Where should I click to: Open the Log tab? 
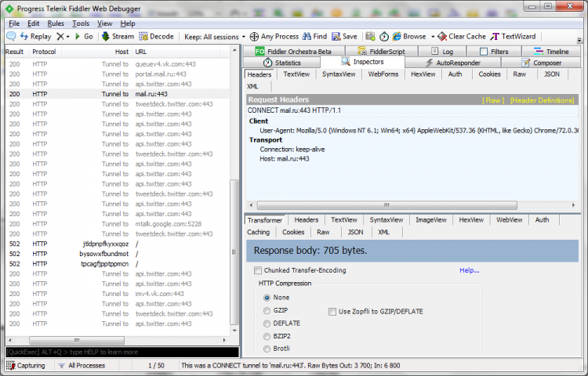coord(442,51)
